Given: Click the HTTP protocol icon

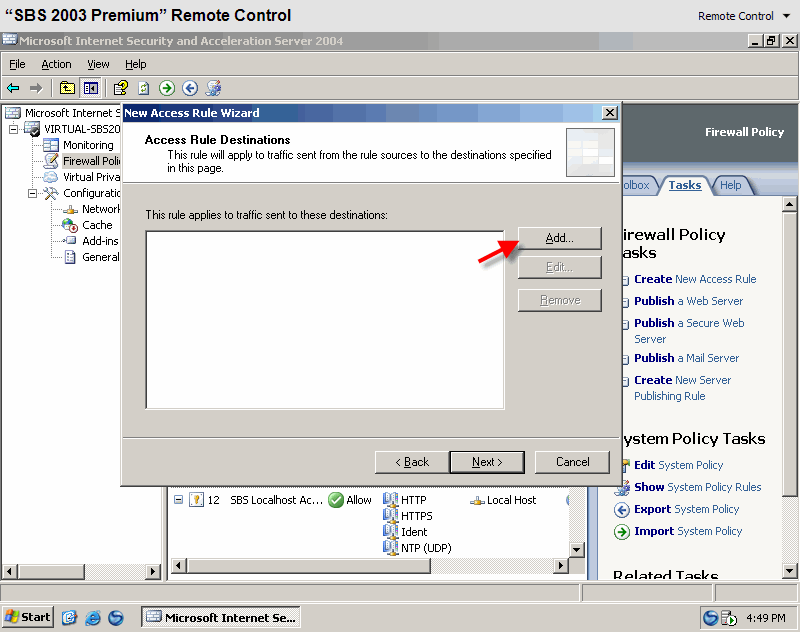Looking at the screenshot, I should click(x=390, y=499).
